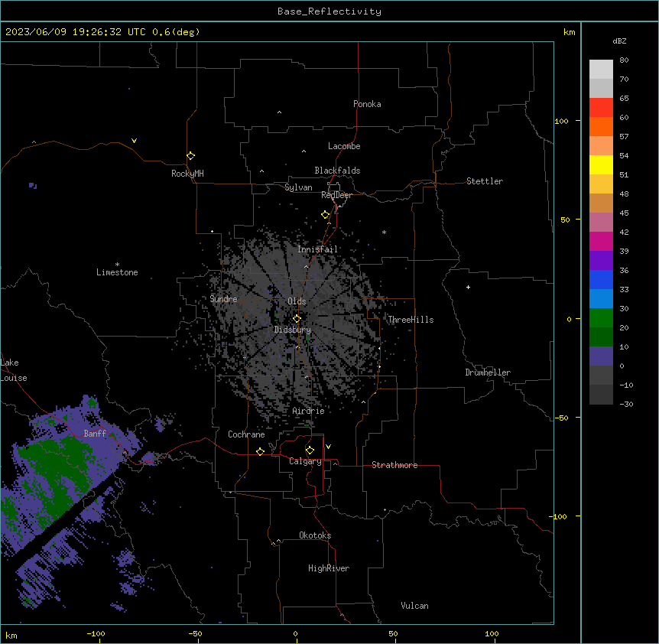Image resolution: width=659 pixels, height=644 pixels.
Task: Click the yellow v marker east of Calgary
Action: tap(328, 447)
